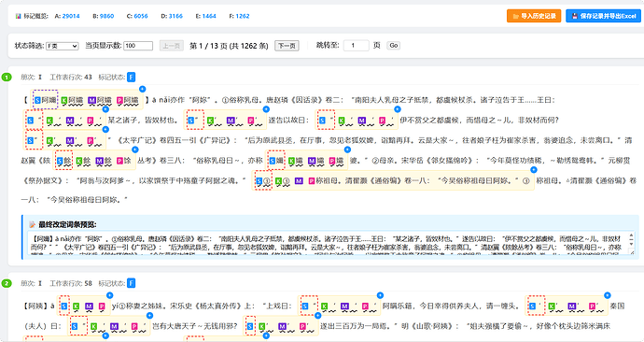Select the K 餘 variant option

(x=83, y=161)
